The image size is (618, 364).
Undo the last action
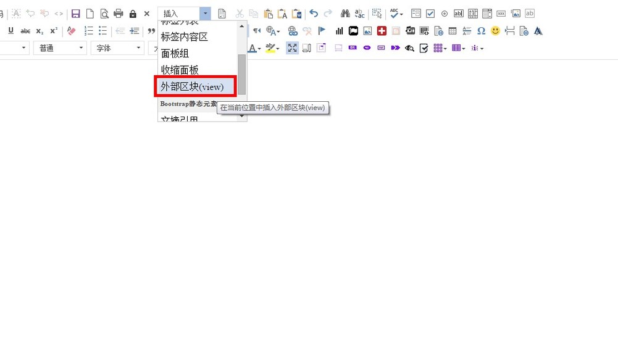314,14
